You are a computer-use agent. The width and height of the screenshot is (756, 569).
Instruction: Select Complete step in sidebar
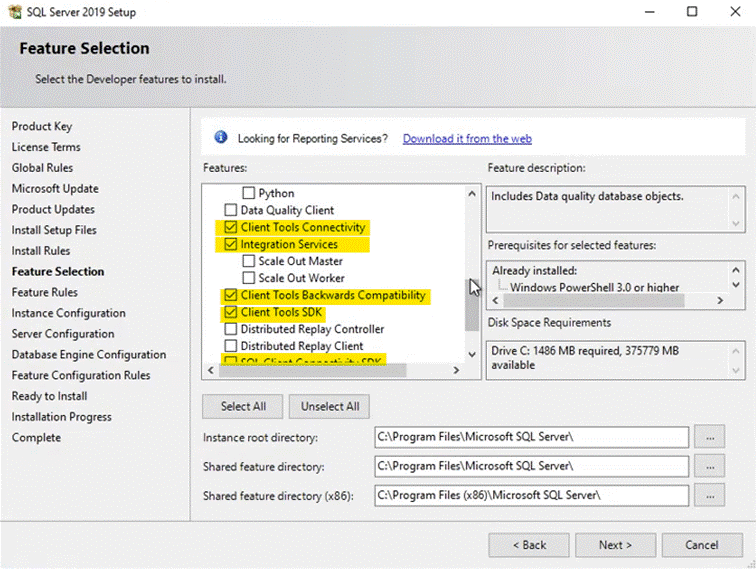click(36, 437)
